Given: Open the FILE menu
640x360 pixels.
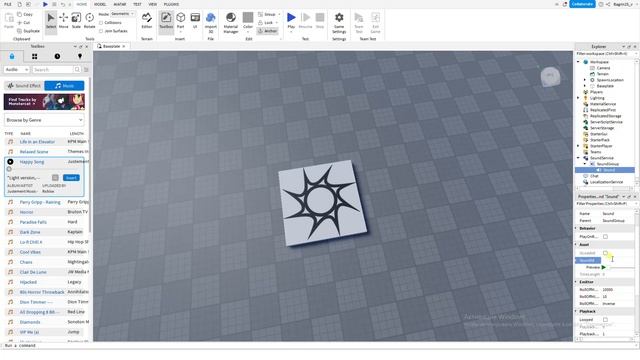Looking at the screenshot, I should pyautogui.click(x=8, y=4).
